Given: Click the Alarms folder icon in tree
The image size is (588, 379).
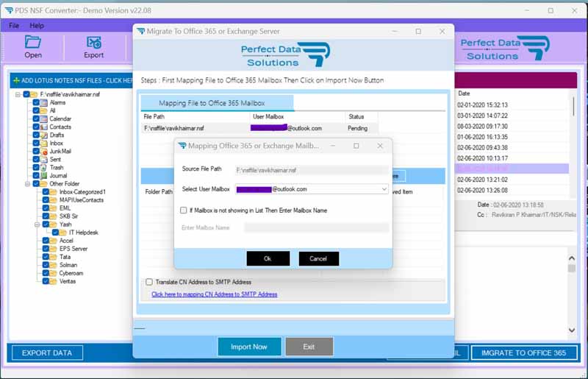Looking at the screenshot, I should [43, 102].
